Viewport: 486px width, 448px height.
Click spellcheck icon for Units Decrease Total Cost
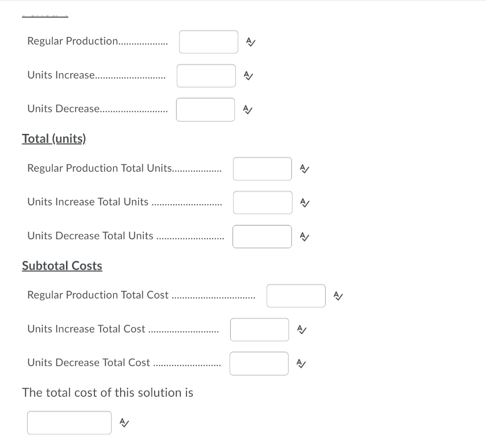(x=301, y=364)
